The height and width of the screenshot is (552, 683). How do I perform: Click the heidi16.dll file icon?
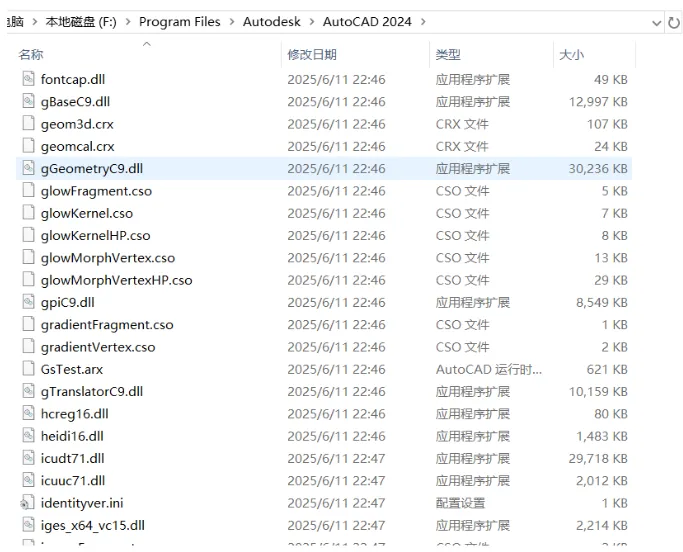(28, 436)
